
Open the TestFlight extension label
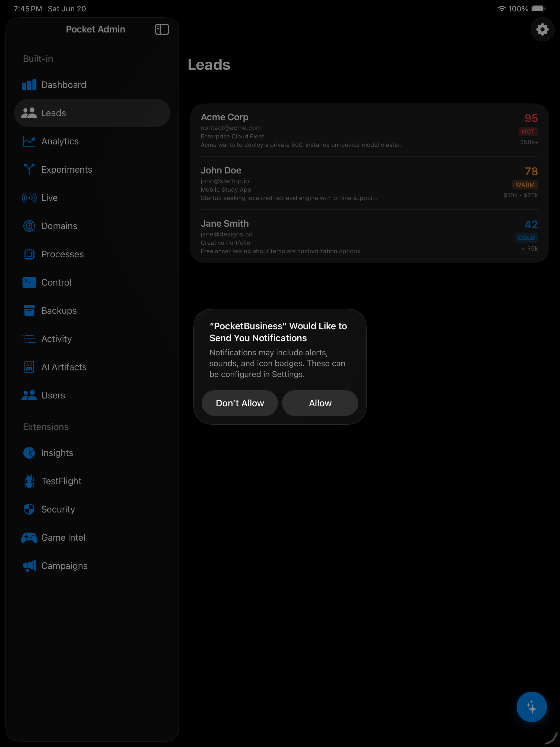tap(61, 481)
